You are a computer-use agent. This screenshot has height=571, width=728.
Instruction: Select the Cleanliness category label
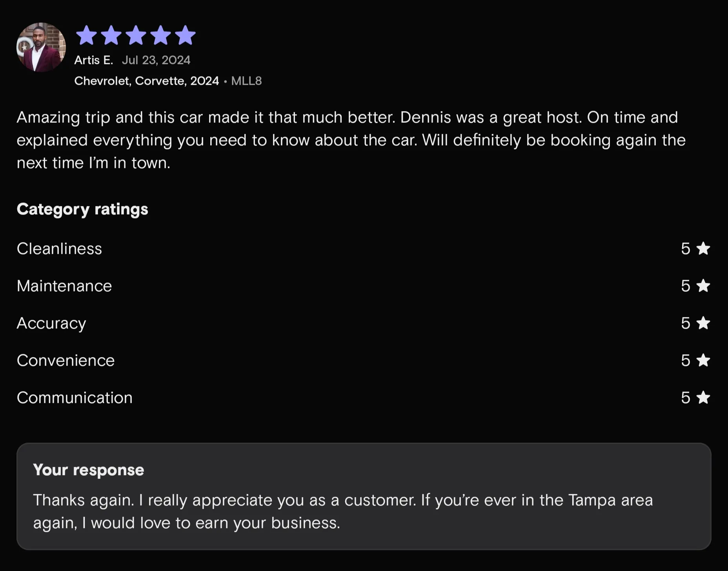59,249
